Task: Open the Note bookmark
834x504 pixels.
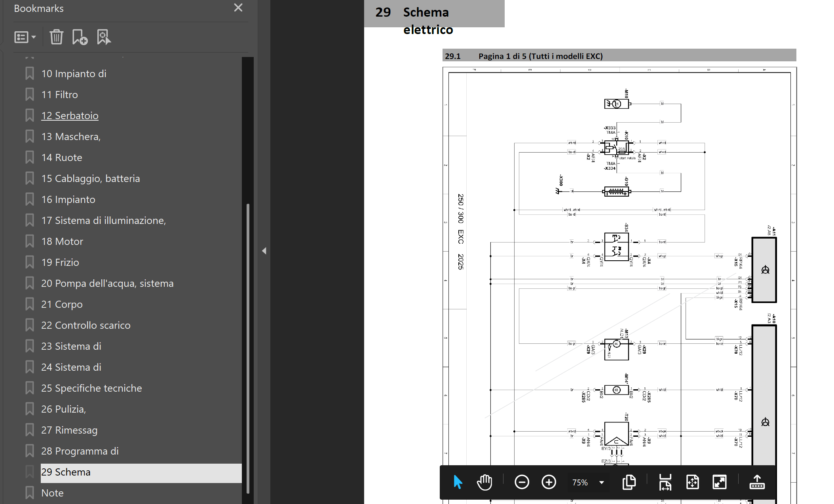Action: (x=52, y=493)
